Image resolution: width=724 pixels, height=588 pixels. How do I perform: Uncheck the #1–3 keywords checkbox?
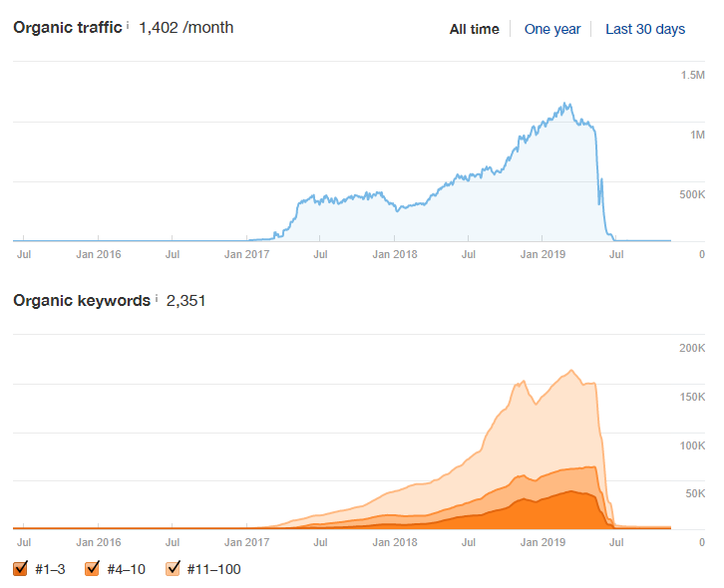(x=20, y=568)
